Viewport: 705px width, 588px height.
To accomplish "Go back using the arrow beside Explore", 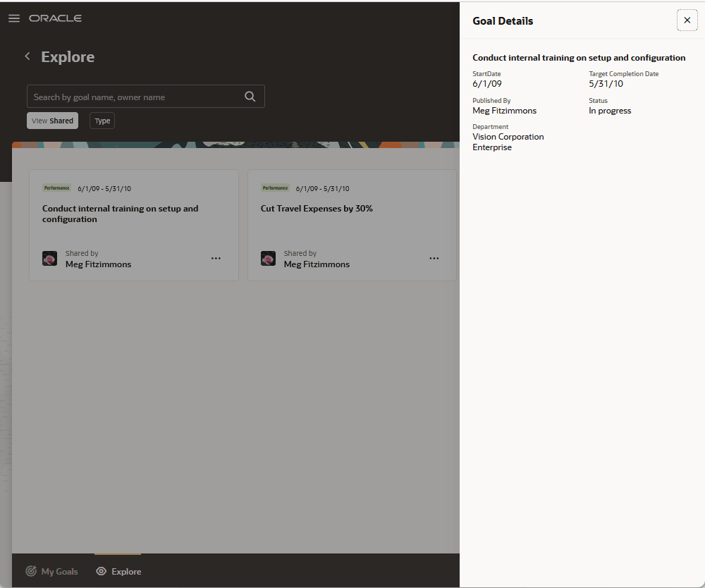I will tap(27, 56).
